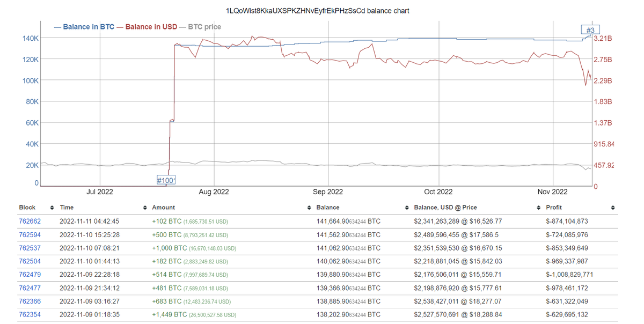Sort by Balance column arrows

pos(407,208)
